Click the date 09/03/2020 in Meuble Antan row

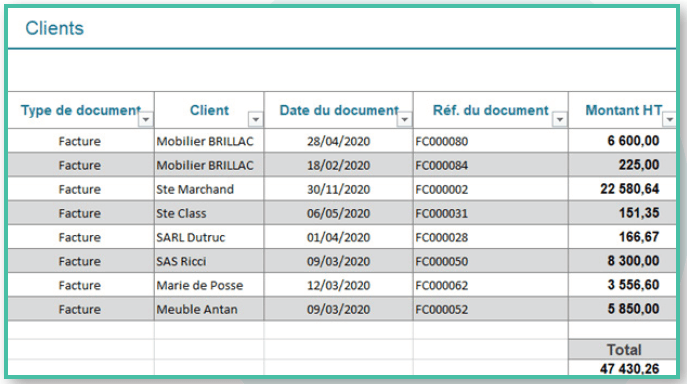(338, 309)
